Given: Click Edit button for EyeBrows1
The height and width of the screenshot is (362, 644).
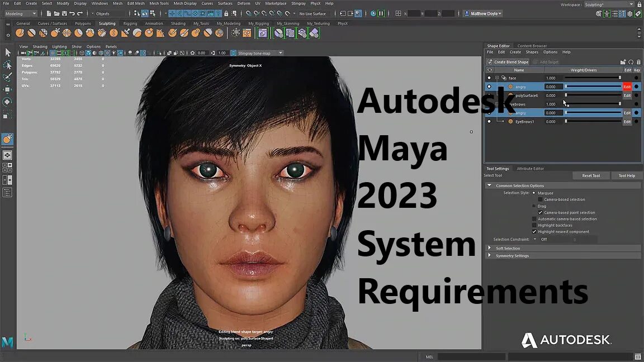Looking at the screenshot, I should [x=627, y=121].
